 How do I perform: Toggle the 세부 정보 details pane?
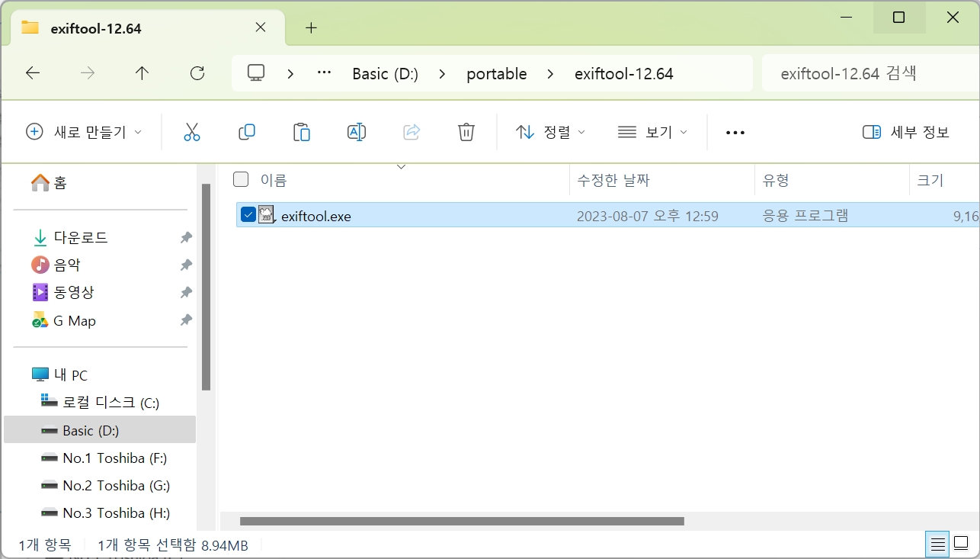point(906,132)
